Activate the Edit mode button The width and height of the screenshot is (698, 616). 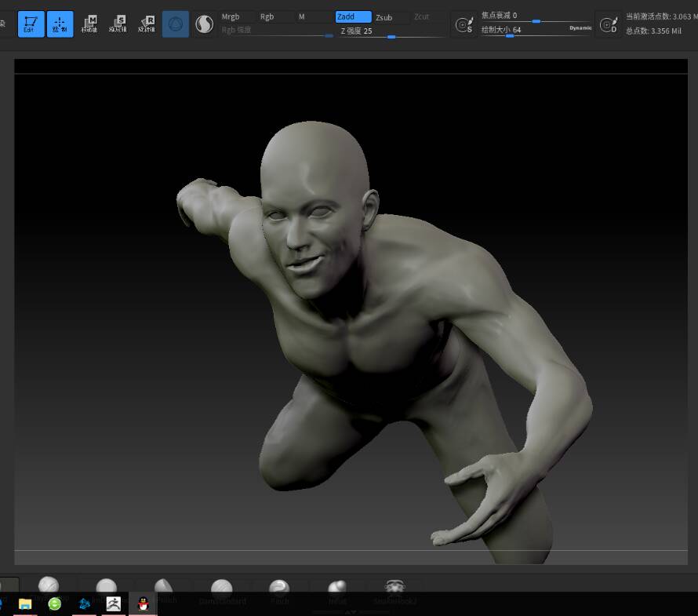[x=31, y=24]
